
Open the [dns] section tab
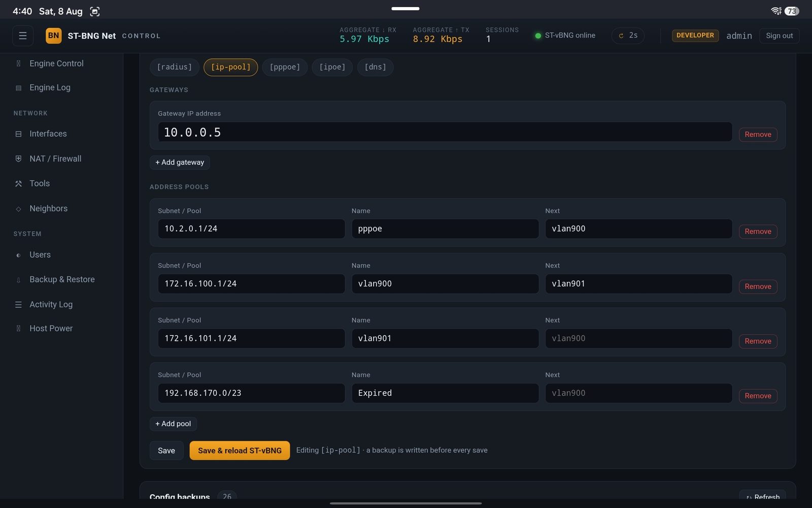coord(376,67)
